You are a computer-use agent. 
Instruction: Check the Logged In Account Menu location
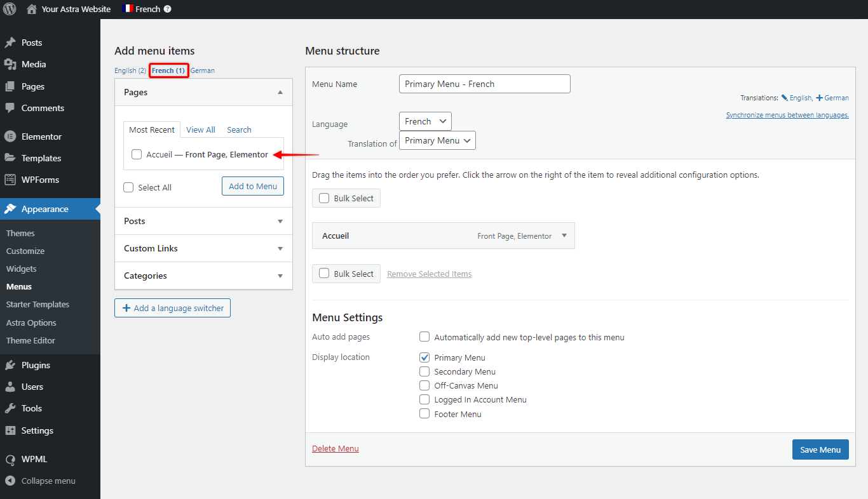[x=424, y=399]
